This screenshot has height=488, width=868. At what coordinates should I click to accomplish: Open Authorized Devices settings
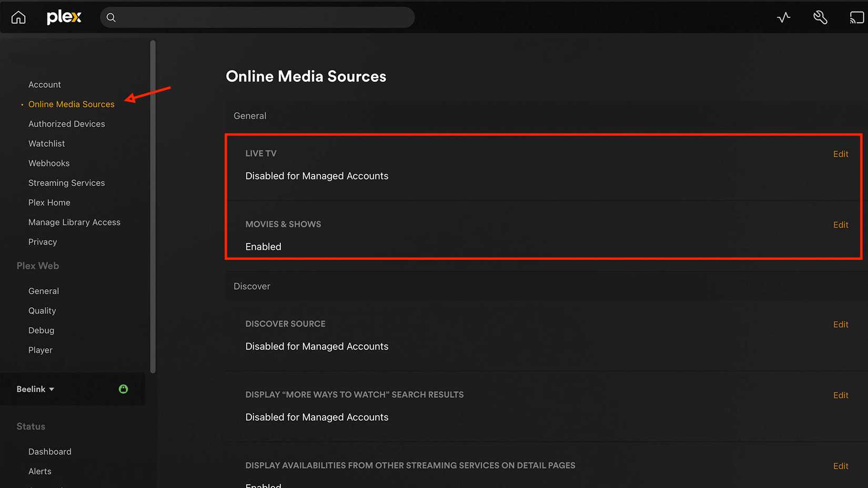[66, 124]
